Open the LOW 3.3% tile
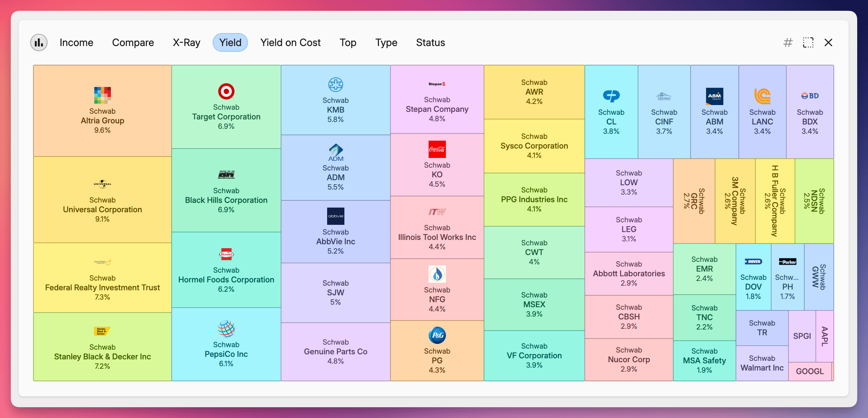868x418 pixels. (x=629, y=183)
